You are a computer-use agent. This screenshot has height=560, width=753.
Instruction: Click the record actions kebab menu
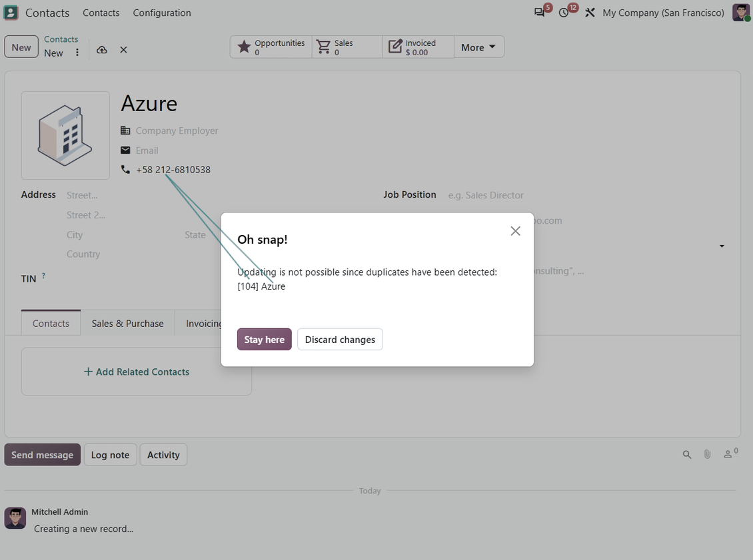click(x=77, y=53)
